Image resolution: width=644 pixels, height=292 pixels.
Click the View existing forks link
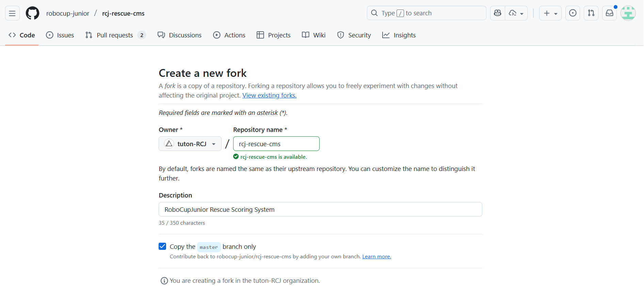pyautogui.click(x=269, y=96)
